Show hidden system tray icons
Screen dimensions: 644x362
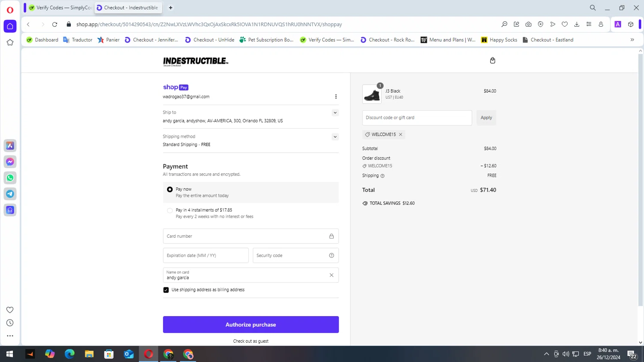point(546,354)
